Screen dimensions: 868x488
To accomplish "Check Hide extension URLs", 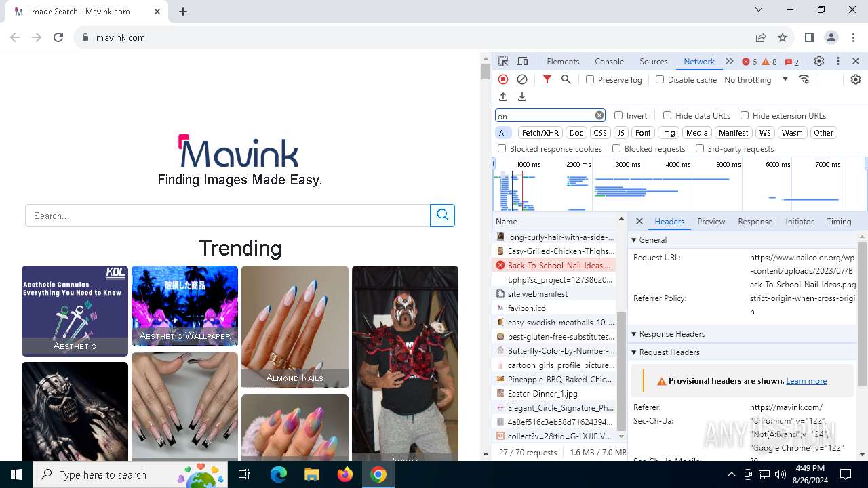I will point(745,115).
